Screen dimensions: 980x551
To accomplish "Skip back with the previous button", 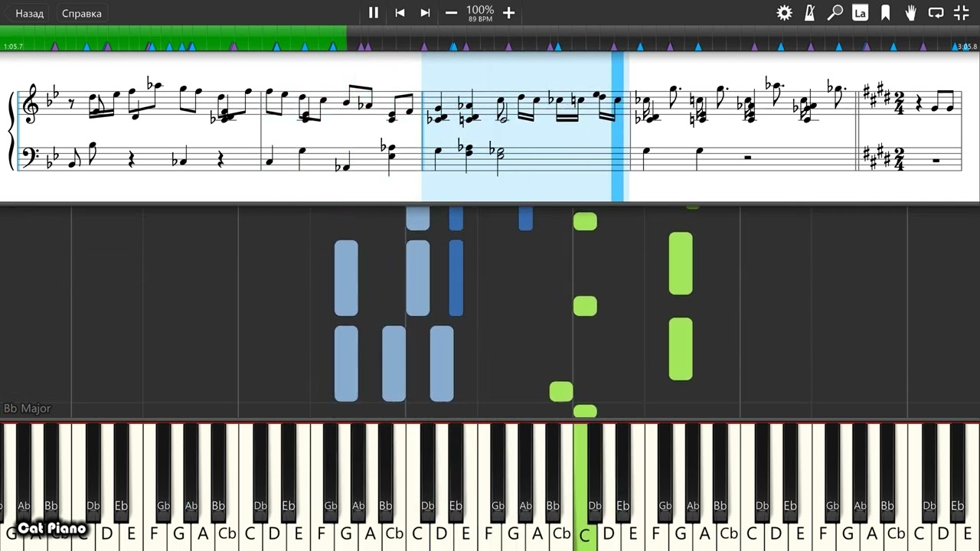I will [x=400, y=13].
